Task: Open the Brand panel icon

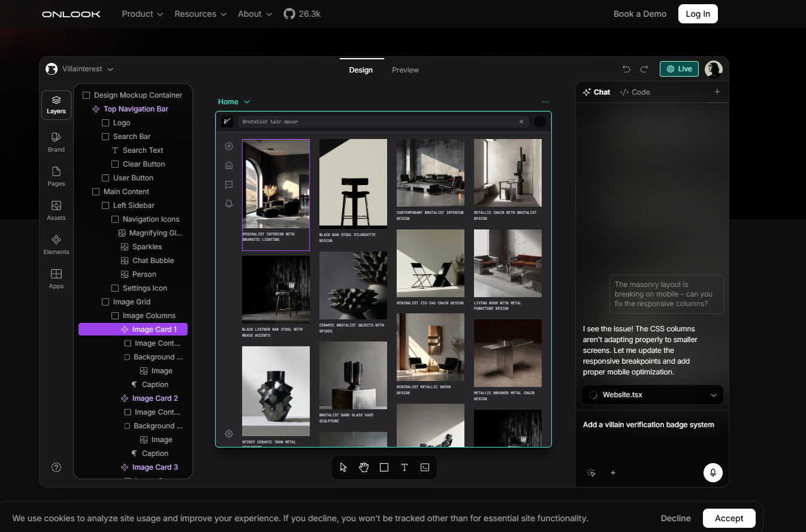Action: coord(56,142)
